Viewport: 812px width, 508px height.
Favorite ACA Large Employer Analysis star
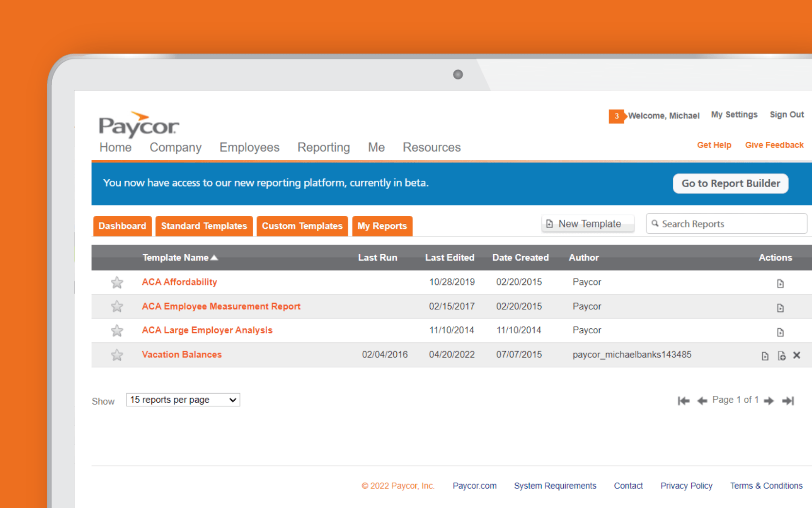click(x=117, y=331)
